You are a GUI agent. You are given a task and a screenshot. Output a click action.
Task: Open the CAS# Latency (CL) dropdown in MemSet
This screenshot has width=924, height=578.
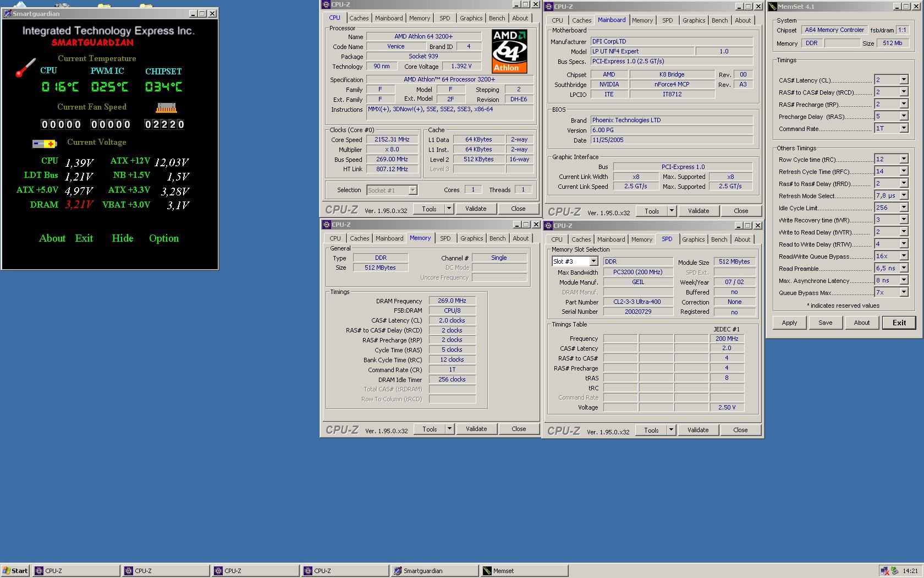click(x=903, y=80)
